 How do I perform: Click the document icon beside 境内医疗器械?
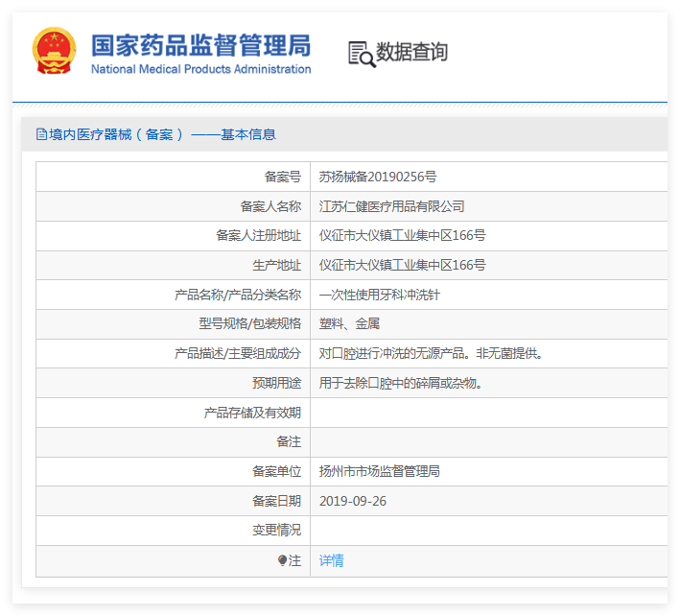41,134
